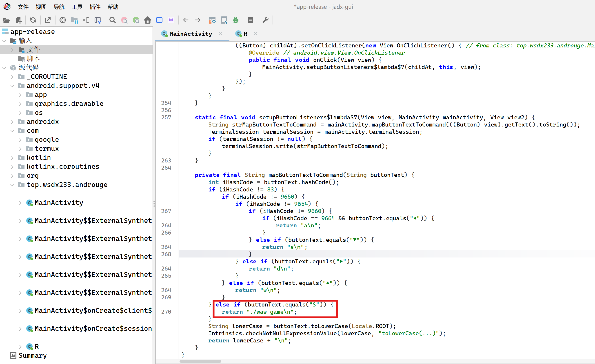Click the home start page icon
Viewport: 595px width, 364px height.
(x=148, y=20)
